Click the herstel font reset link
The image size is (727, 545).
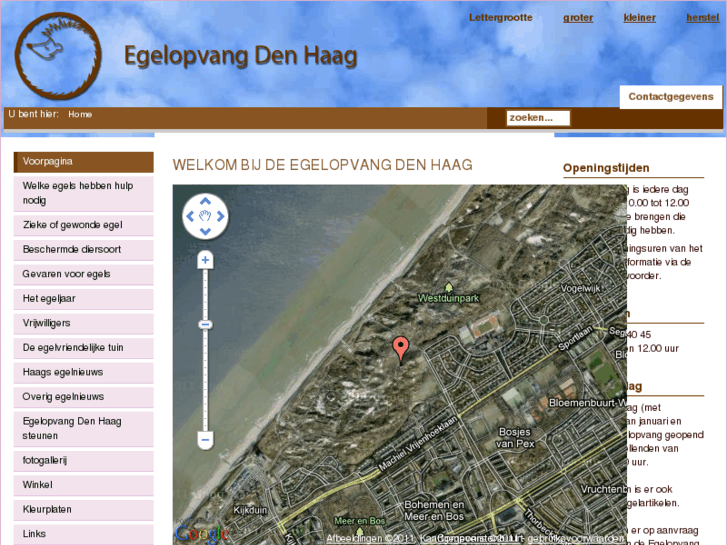click(x=702, y=18)
